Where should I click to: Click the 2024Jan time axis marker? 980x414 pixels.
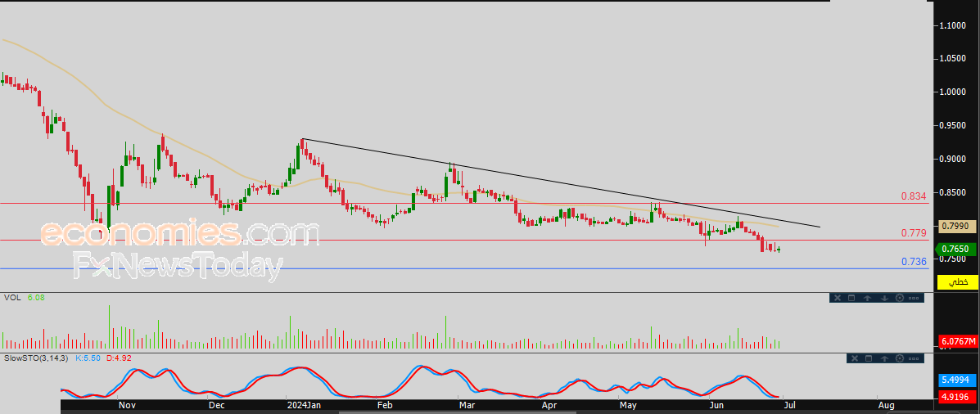303,405
